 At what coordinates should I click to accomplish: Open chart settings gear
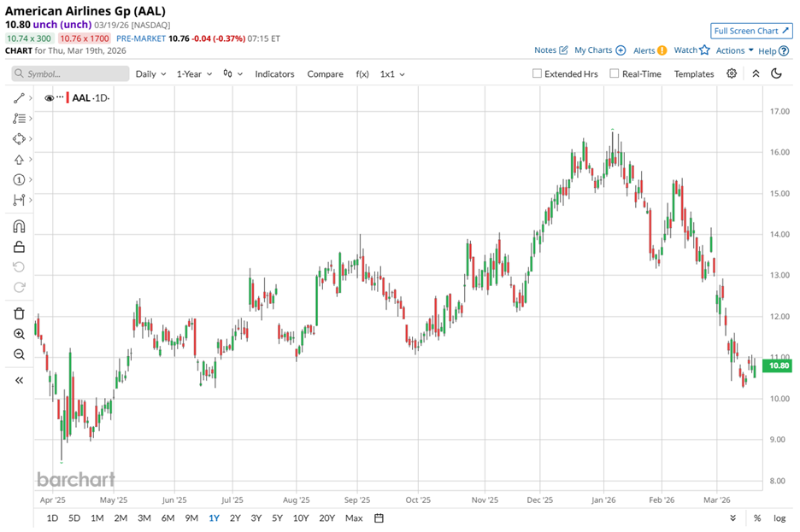[x=732, y=73]
